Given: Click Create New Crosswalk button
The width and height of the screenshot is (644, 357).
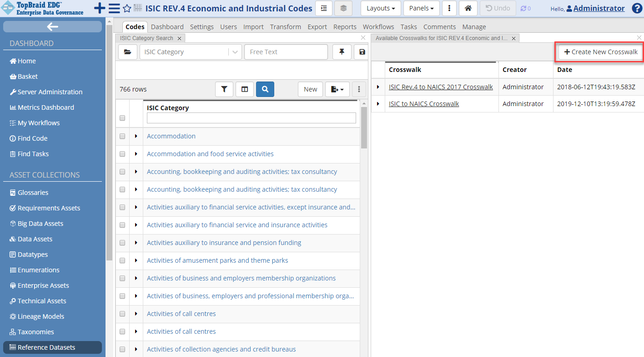Looking at the screenshot, I should (601, 52).
